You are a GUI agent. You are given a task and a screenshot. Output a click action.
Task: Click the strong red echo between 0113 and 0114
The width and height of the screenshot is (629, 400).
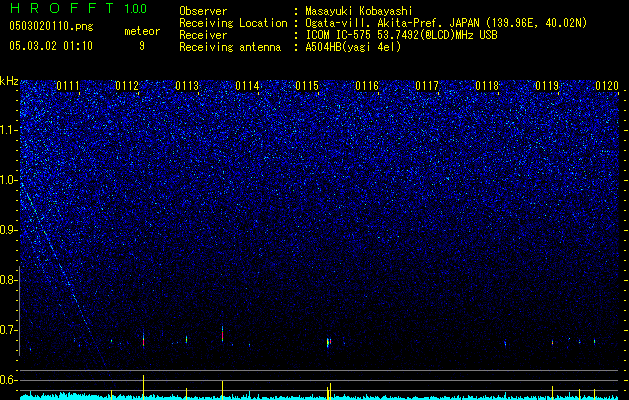click(222, 334)
